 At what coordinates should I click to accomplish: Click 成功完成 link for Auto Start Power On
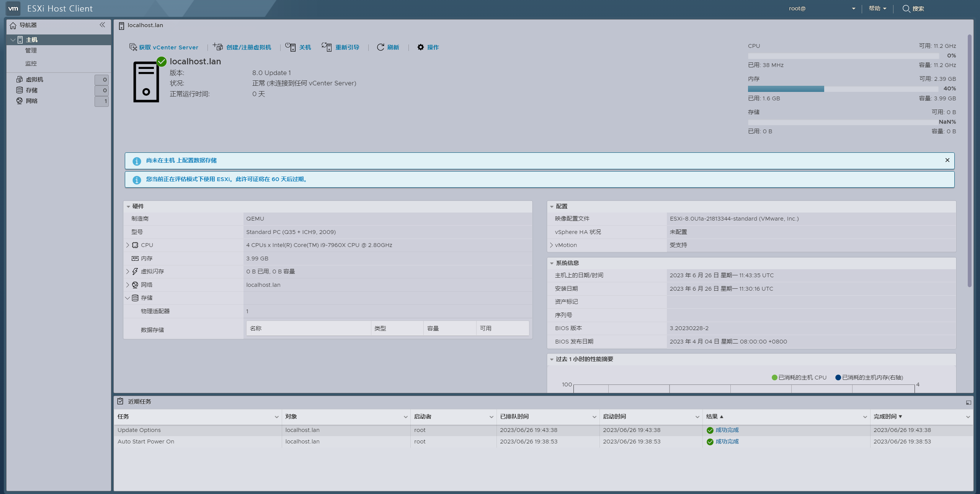pyautogui.click(x=727, y=442)
